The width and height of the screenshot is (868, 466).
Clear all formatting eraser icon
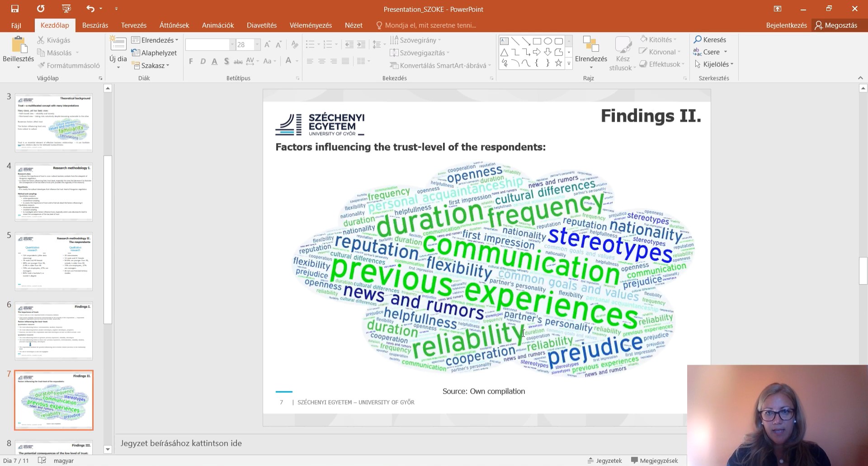[295, 44]
